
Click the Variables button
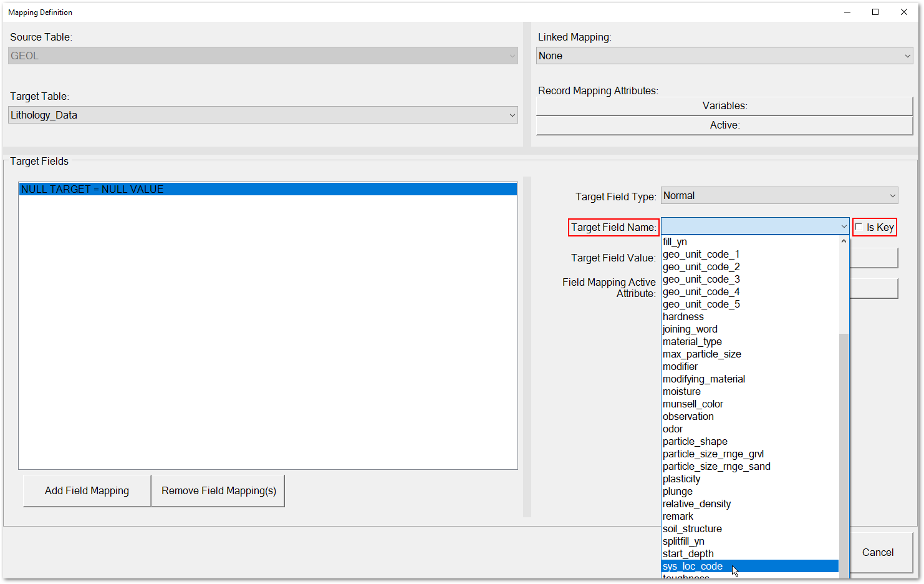point(724,106)
